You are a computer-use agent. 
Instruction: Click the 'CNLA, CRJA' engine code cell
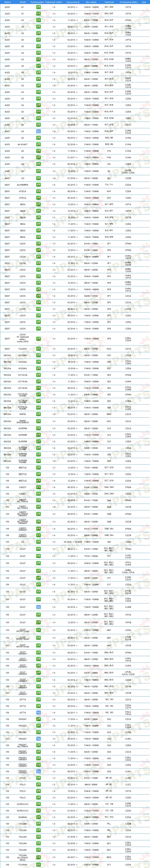(x=128, y=713)
